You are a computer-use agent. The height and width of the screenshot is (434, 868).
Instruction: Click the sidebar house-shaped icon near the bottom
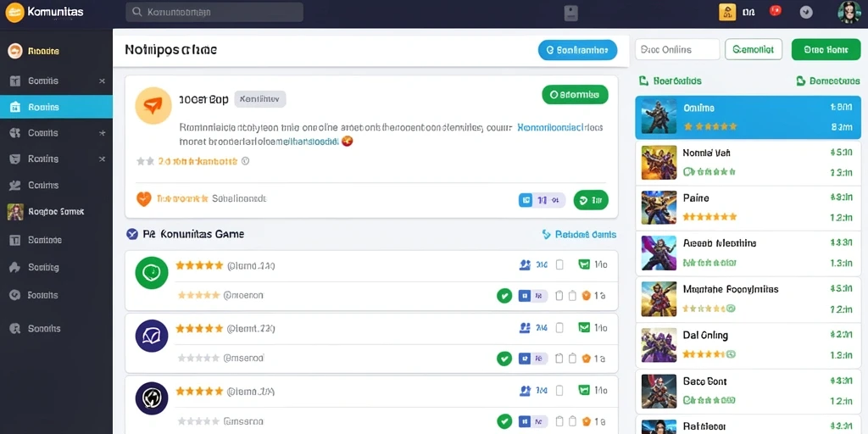click(x=15, y=267)
